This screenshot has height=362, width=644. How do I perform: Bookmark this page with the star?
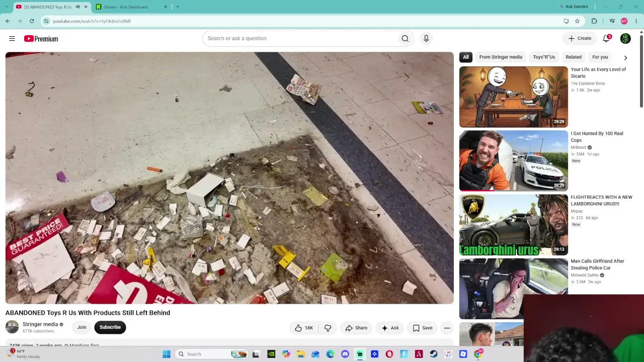pos(577,21)
